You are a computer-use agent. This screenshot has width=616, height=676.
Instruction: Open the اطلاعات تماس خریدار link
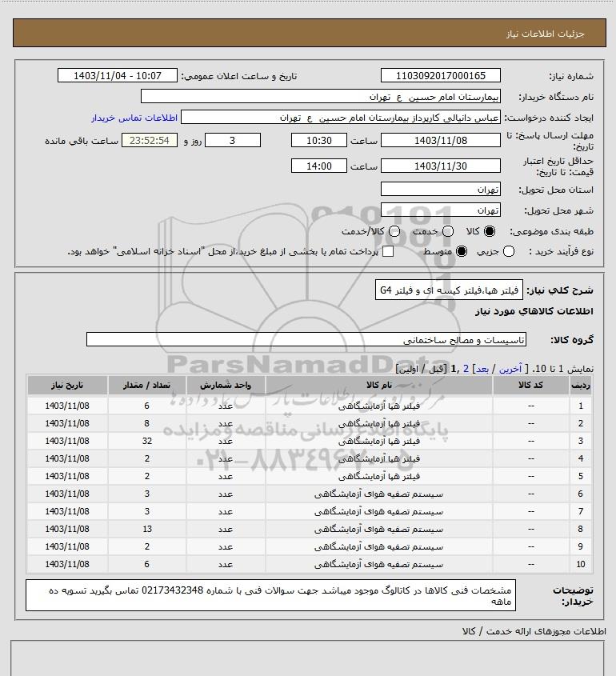pos(134,118)
